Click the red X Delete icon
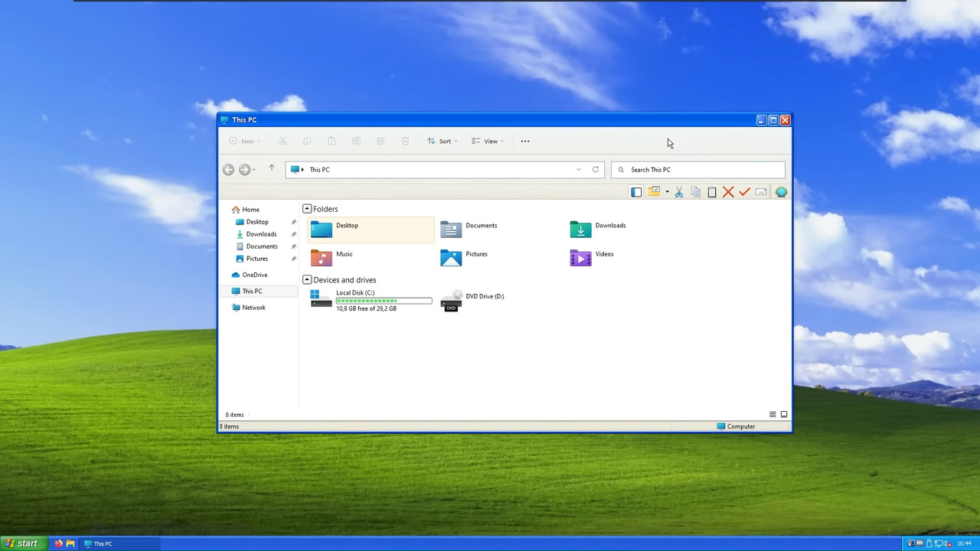Screen dimensions: 980x551 point(728,192)
